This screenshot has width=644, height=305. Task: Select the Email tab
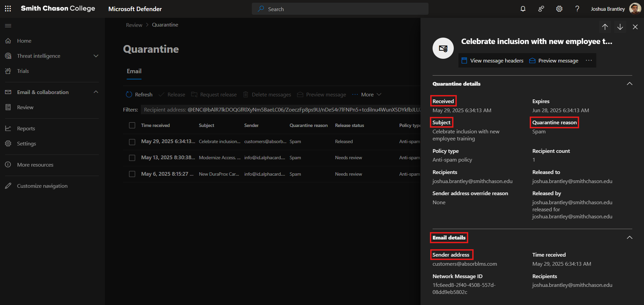(134, 71)
